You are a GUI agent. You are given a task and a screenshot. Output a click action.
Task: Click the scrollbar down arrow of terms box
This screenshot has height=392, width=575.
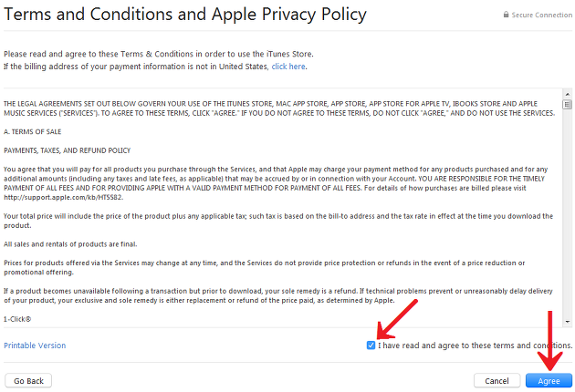pos(568,322)
